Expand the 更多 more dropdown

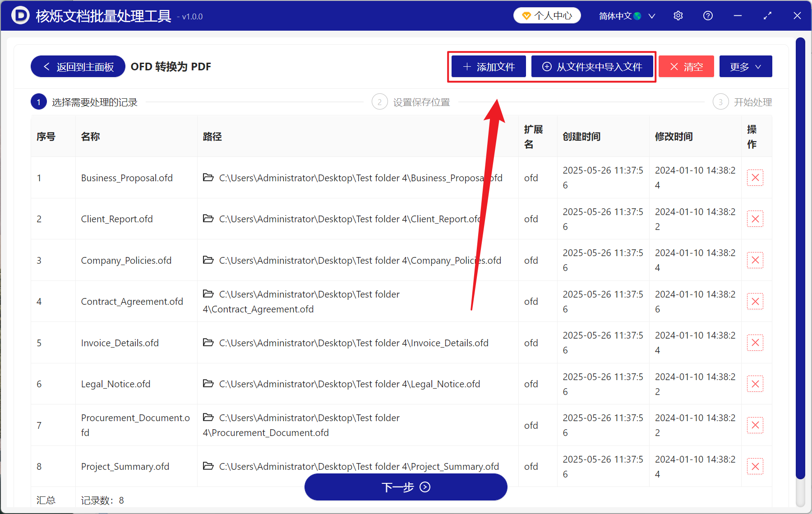click(x=746, y=67)
